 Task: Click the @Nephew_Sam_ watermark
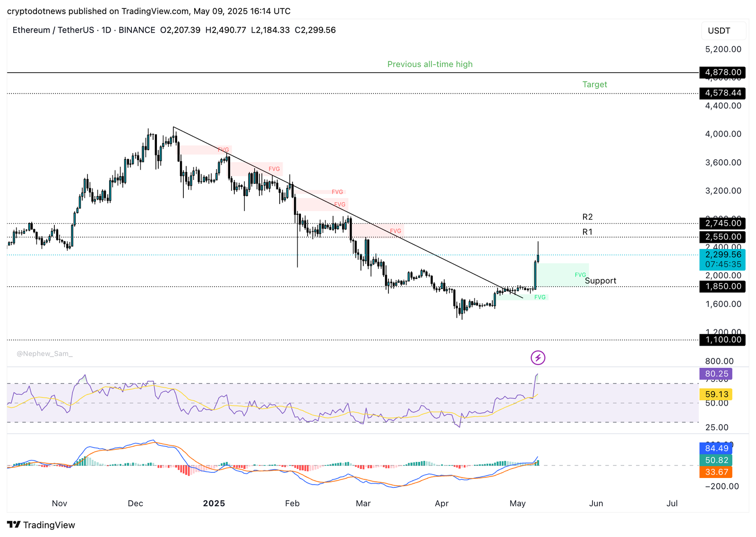click(x=44, y=353)
